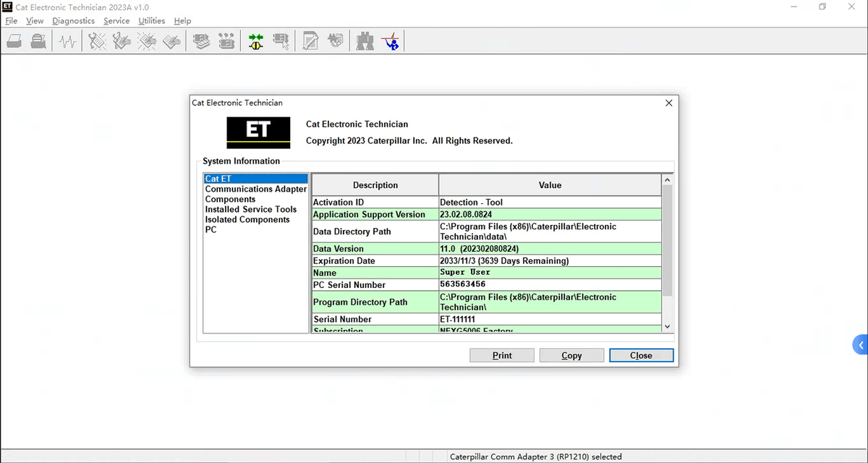The image size is (868, 463).
Task: Open the Diagnostics menu
Action: point(73,21)
